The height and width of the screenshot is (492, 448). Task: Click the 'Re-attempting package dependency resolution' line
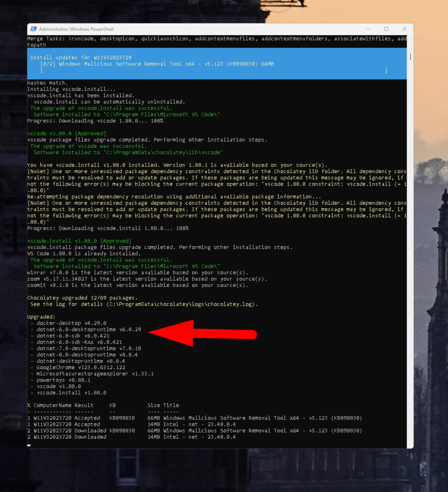pyautogui.click(x=174, y=197)
